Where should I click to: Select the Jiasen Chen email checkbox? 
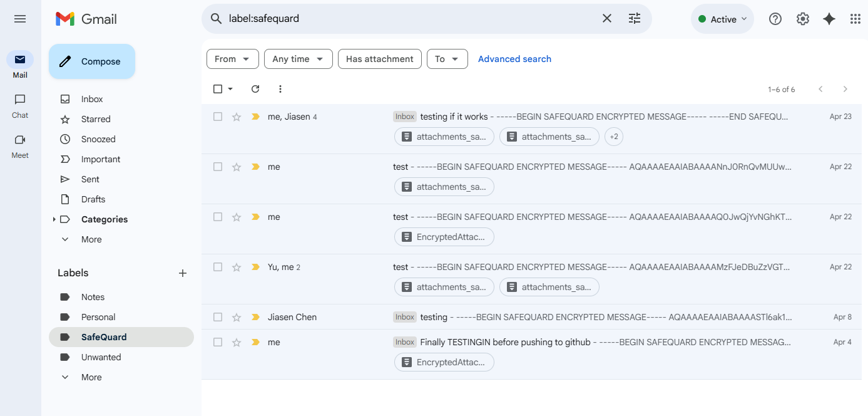point(218,317)
